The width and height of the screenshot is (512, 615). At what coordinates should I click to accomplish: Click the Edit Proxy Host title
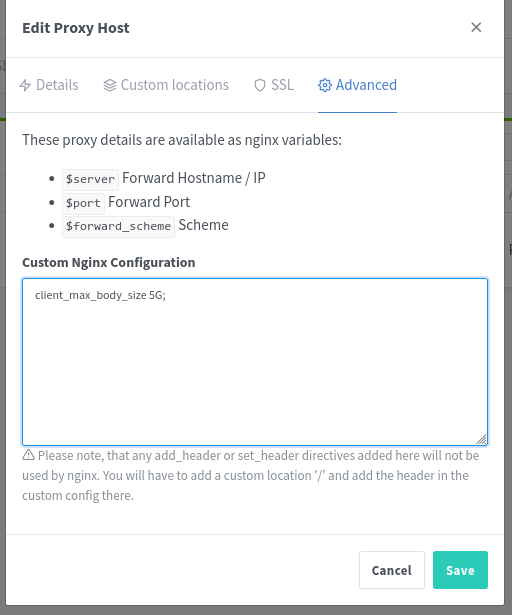pyautogui.click(x=76, y=28)
